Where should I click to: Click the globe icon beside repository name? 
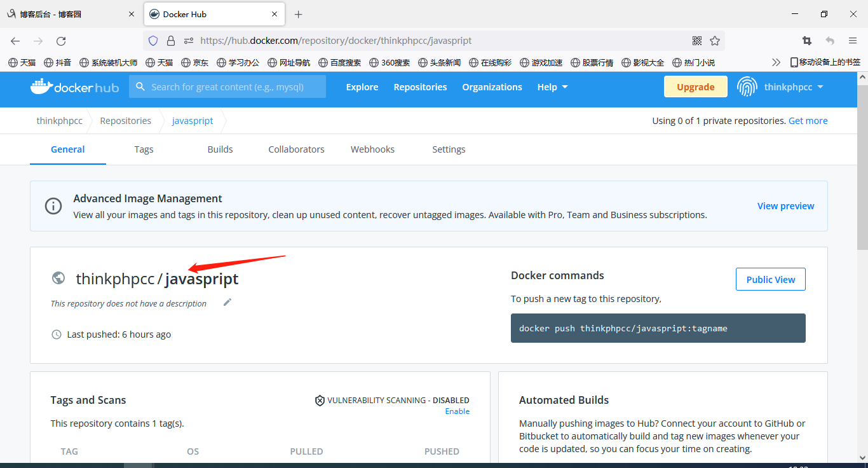click(x=58, y=278)
